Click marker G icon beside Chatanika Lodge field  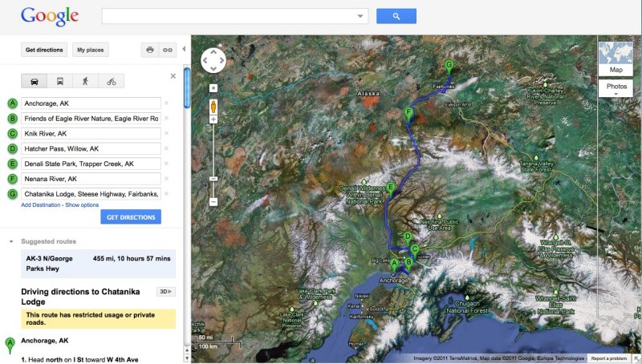point(12,194)
